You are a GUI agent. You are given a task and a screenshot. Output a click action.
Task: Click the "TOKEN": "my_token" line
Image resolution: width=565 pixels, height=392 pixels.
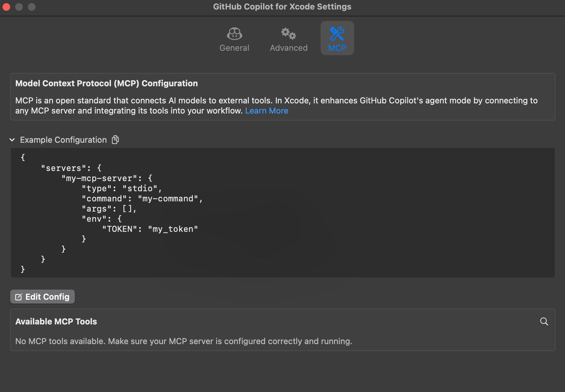150,229
